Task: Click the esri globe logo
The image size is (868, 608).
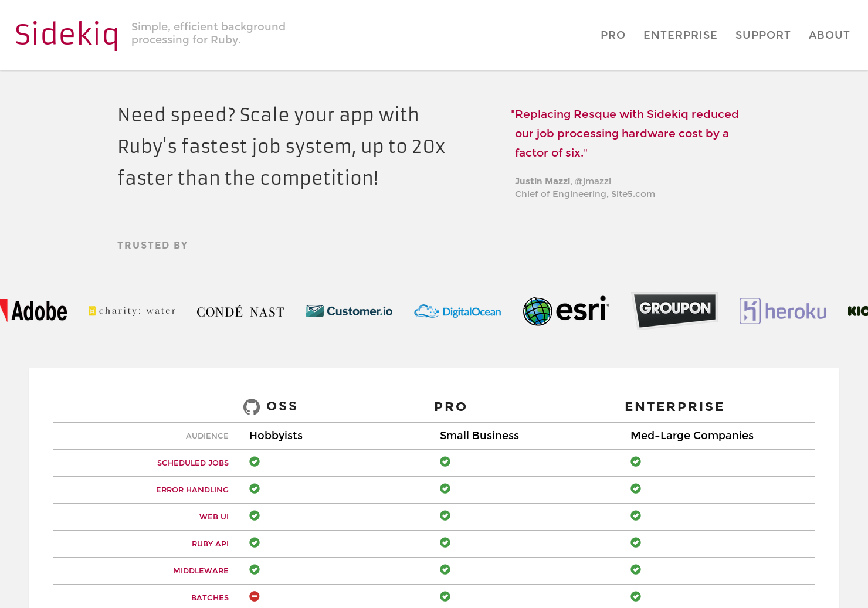Action: click(538, 311)
